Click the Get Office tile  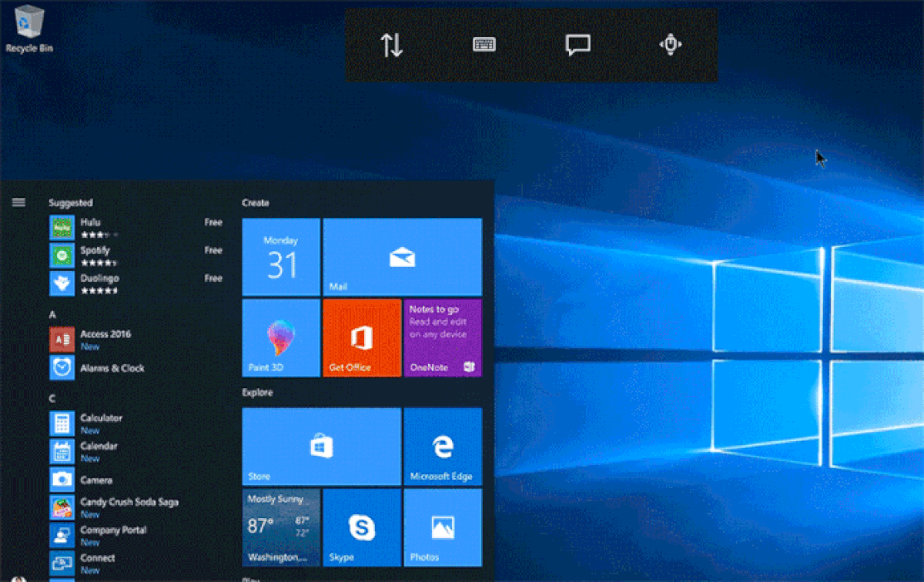coord(362,339)
